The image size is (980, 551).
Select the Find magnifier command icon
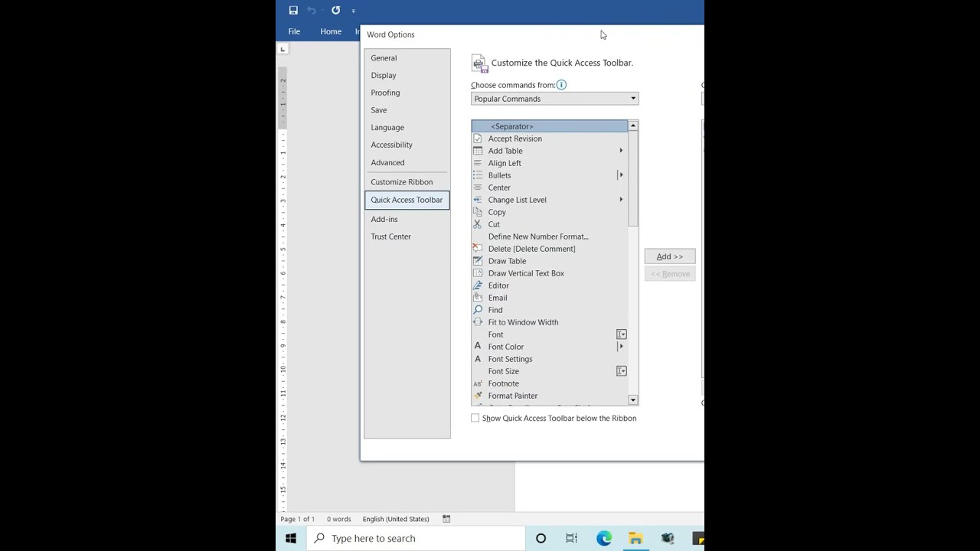pos(478,310)
